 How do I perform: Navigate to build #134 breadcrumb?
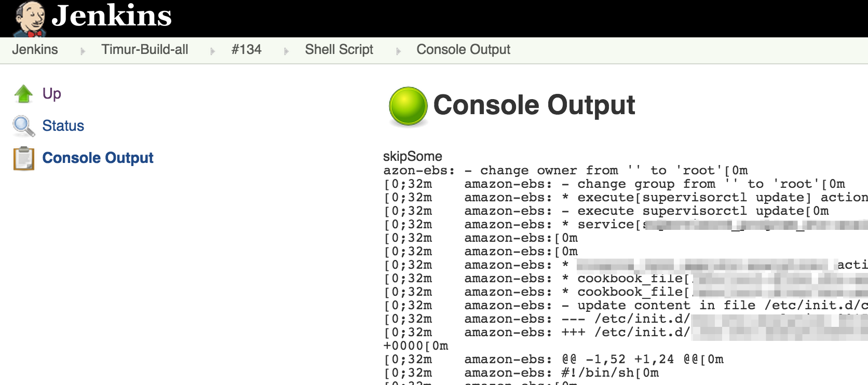(x=247, y=50)
